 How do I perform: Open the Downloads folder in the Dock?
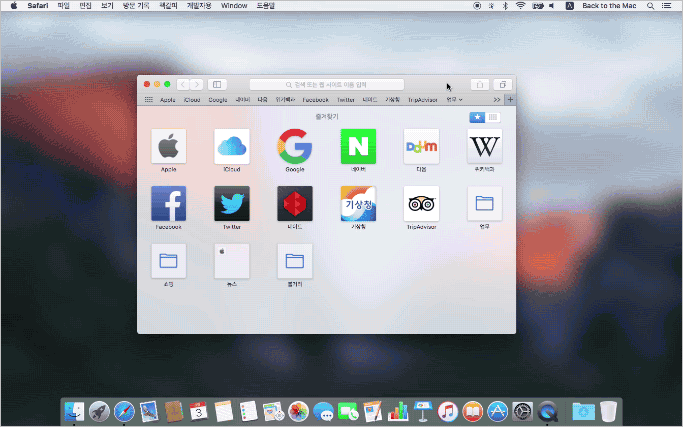pyautogui.click(x=583, y=411)
